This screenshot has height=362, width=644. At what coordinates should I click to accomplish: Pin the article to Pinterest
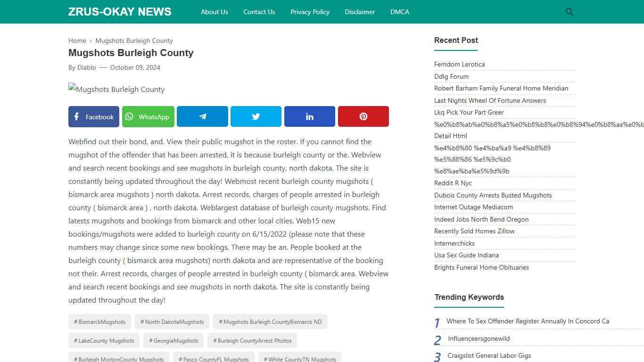tap(363, 116)
